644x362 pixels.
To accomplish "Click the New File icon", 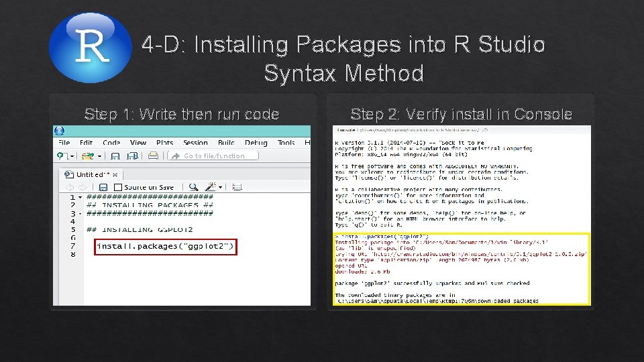I will pos(62,156).
